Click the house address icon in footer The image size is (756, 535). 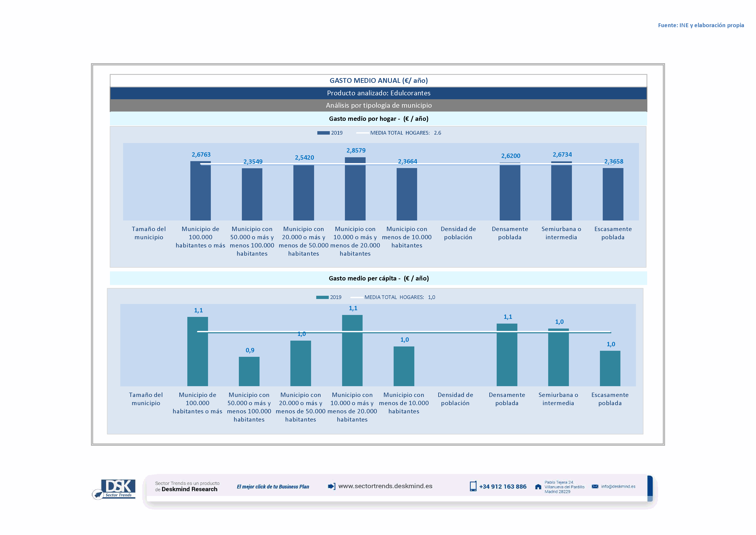tap(538, 487)
